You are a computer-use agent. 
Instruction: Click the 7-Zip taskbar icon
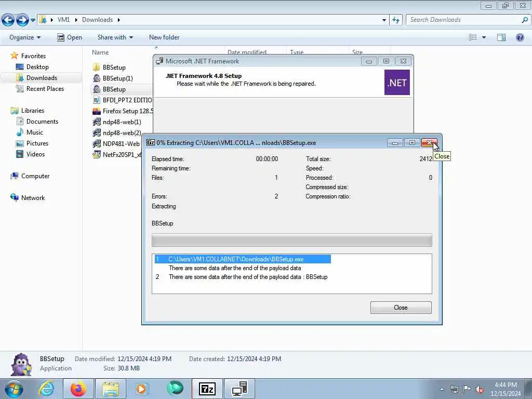(207, 389)
